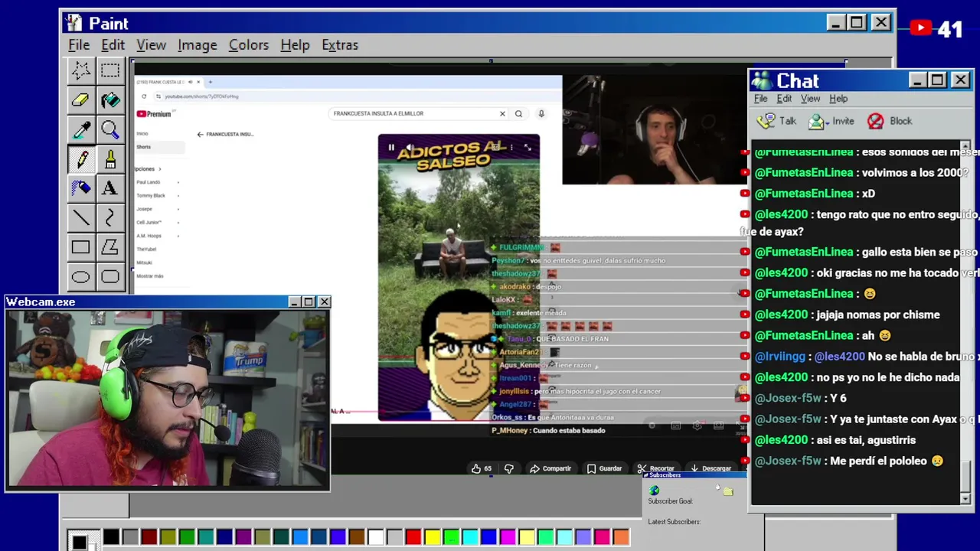Viewport: 980px width, 551px height.
Task: Click the Block icon in Chat window
Action: 876,121
